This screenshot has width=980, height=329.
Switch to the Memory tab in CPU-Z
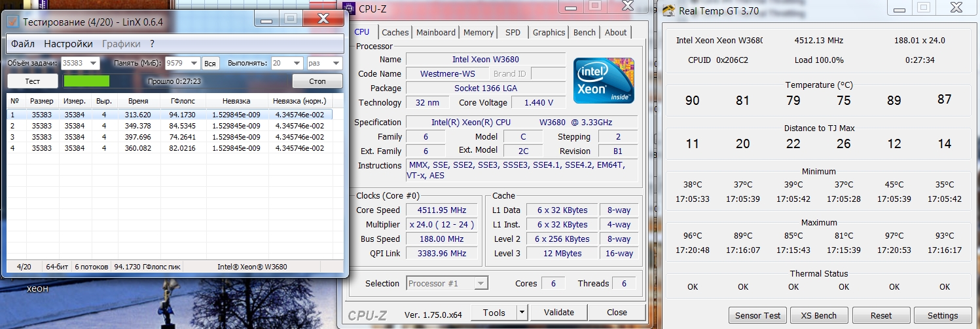[479, 32]
